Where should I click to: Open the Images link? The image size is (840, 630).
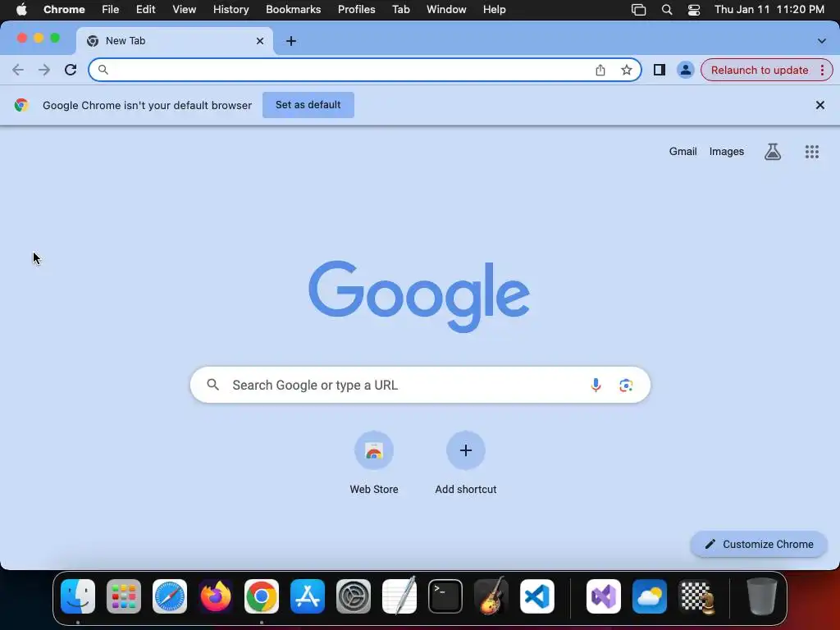(x=727, y=152)
